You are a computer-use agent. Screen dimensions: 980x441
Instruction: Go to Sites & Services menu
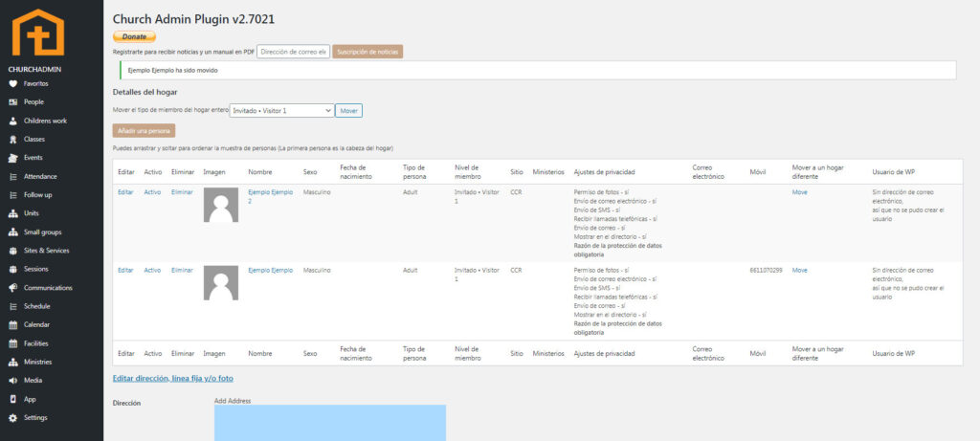[46, 251]
